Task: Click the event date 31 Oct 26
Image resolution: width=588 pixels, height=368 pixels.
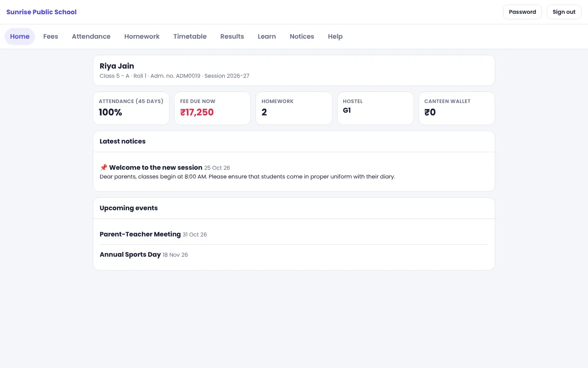Action: coord(195,235)
